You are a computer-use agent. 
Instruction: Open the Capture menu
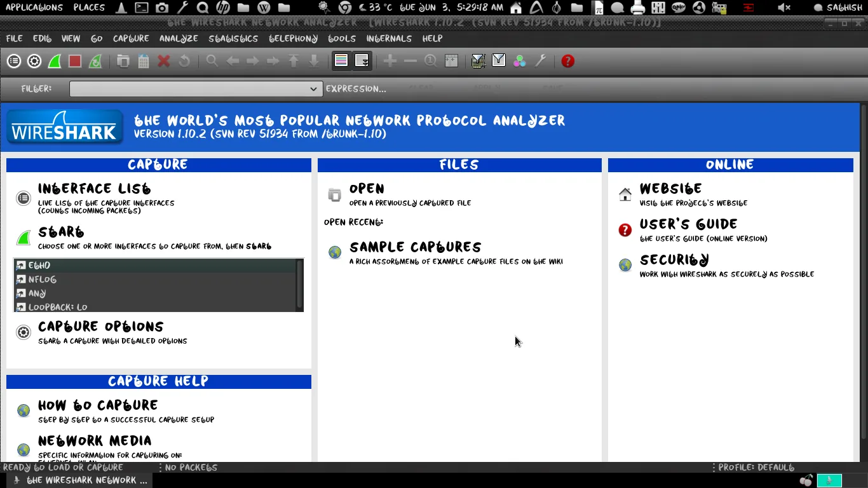click(x=131, y=39)
